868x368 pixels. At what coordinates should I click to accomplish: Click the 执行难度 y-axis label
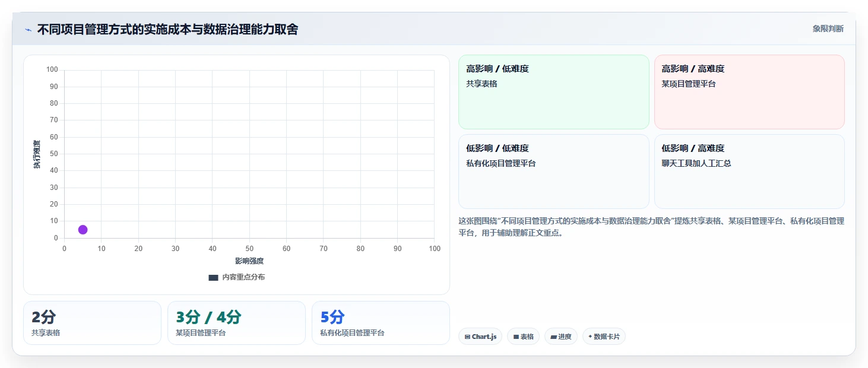[37, 154]
